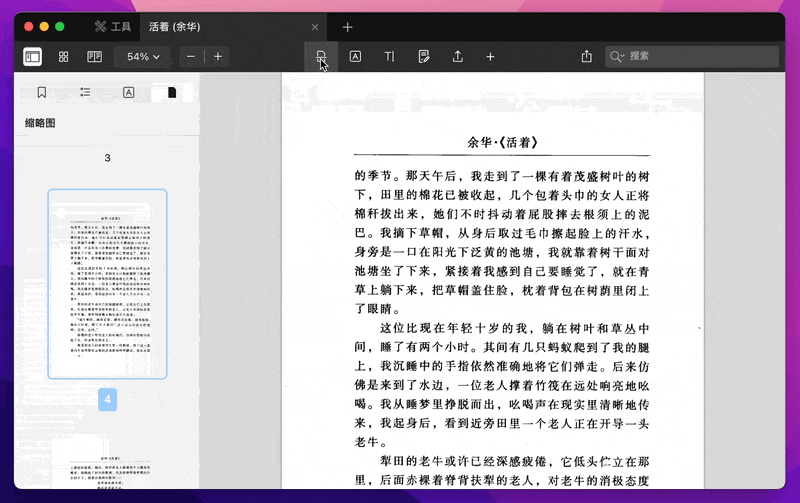Open a new tab with plus button
This screenshot has width=800, height=503.
(347, 27)
